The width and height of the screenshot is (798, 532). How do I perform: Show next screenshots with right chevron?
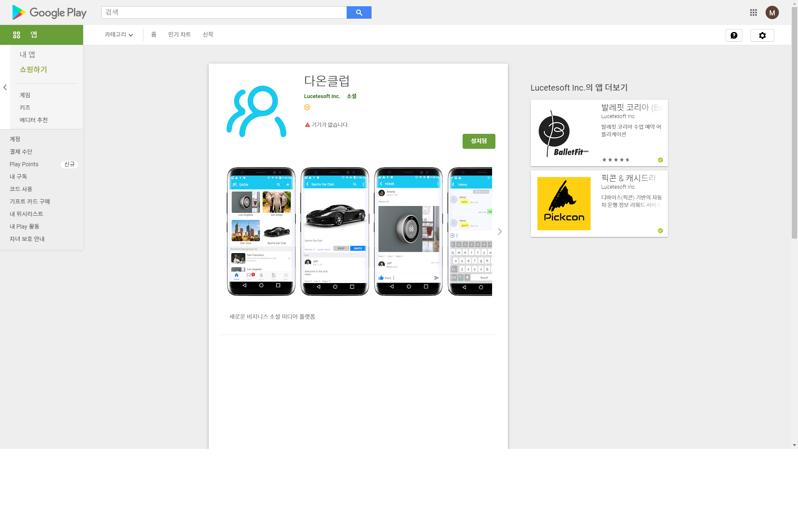point(500,232)
